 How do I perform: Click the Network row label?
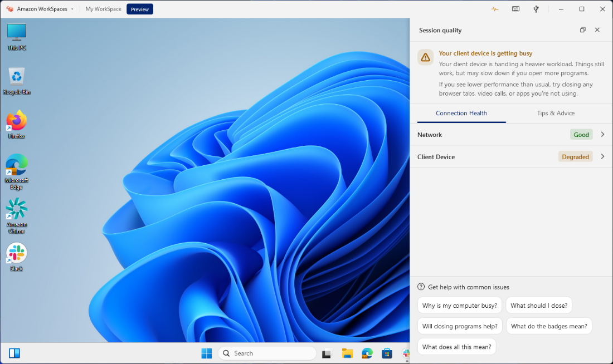(430, 135)
